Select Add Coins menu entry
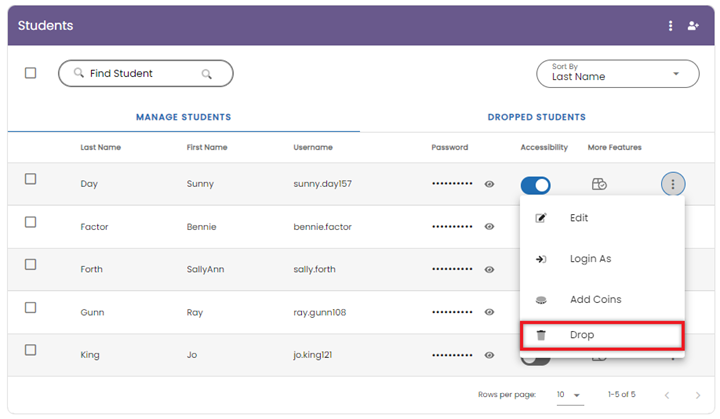This screenshot has width=720, height=419. [602, 300]
